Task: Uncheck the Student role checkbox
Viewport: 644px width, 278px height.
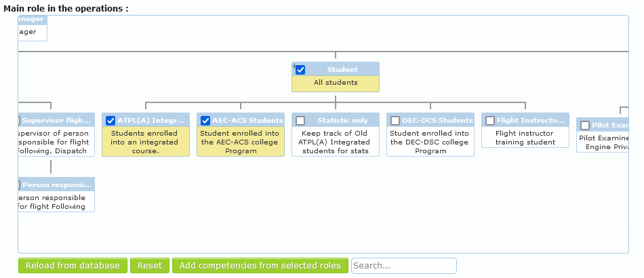Action: 300,70
